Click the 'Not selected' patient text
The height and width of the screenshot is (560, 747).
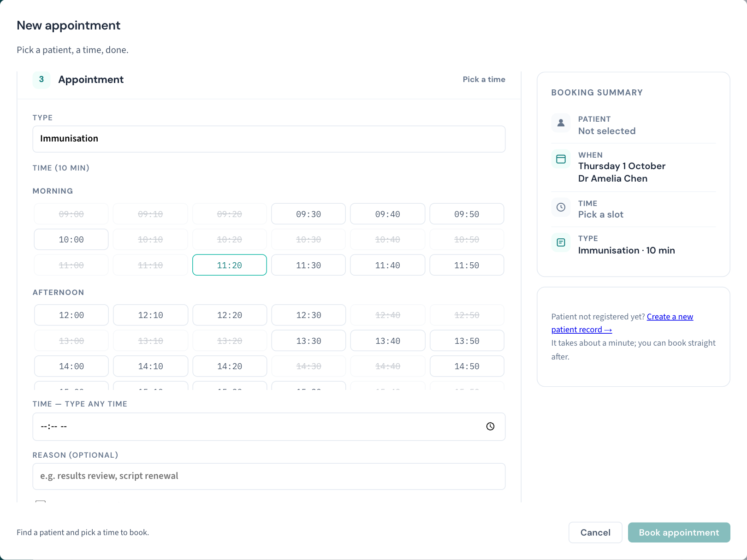coord(607,131)
